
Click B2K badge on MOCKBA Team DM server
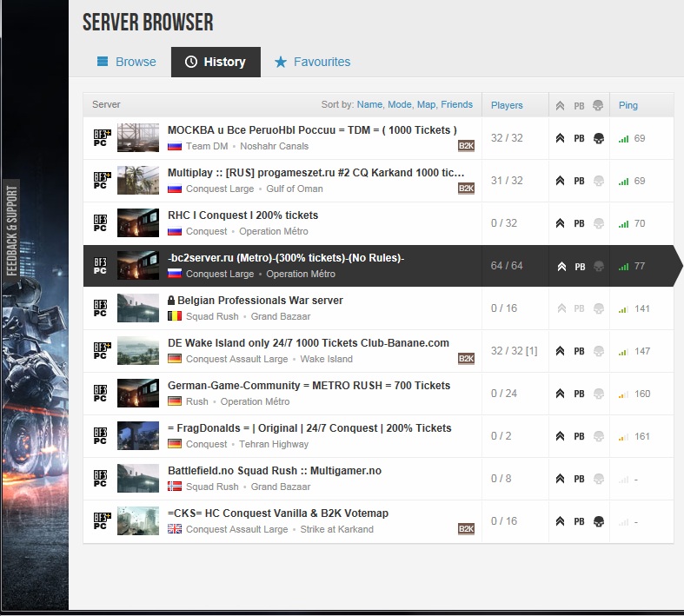click(x=466, y=146)
